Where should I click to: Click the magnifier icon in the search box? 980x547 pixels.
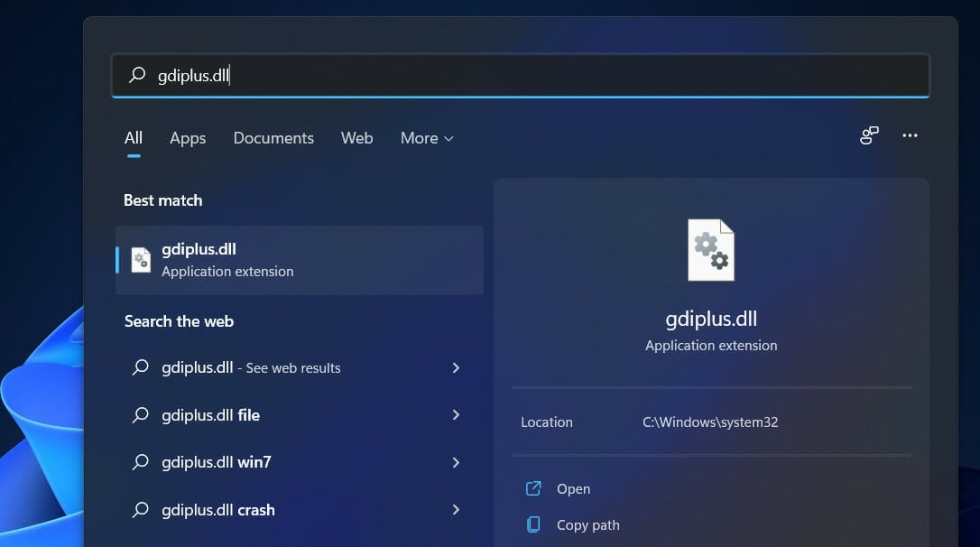[x=137, y=75]
